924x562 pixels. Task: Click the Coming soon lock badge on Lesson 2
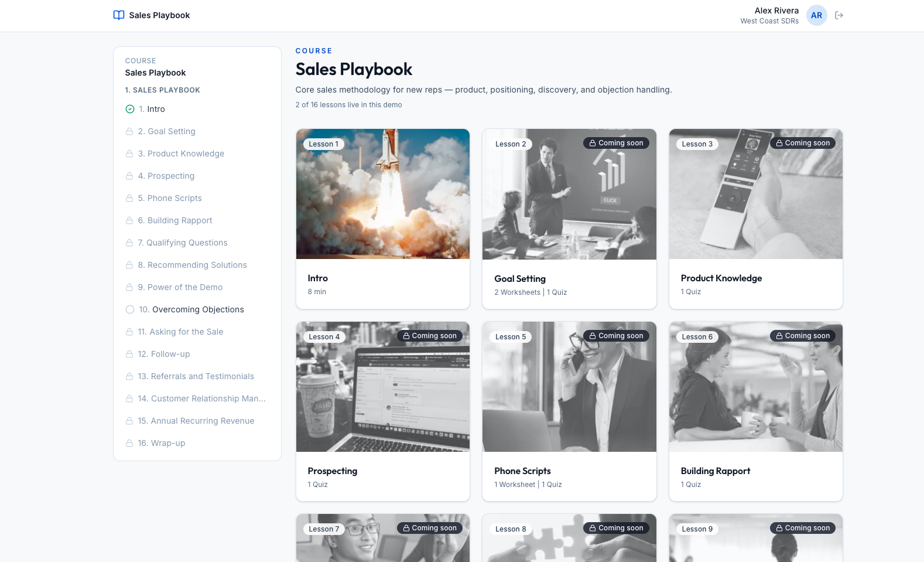[616, 143]
